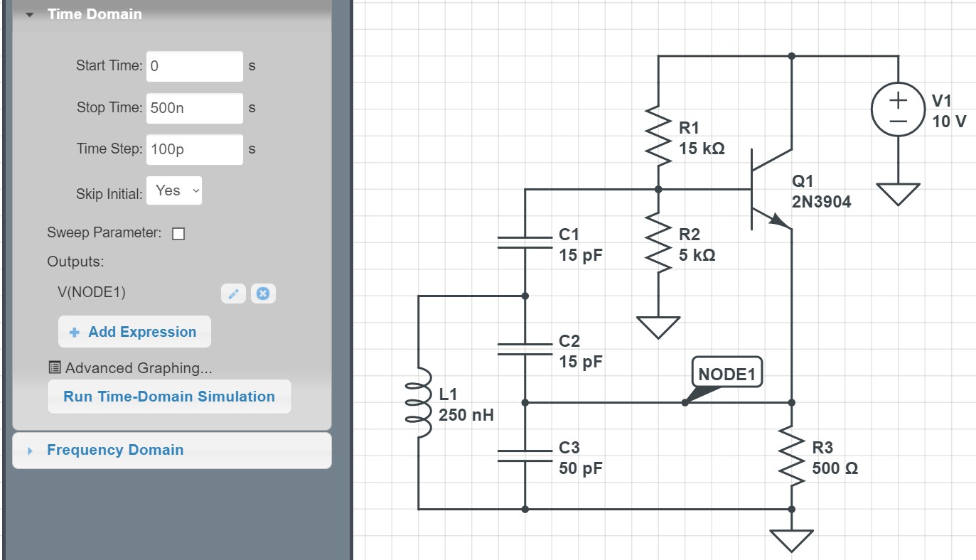Image resolution: width=976 pixels, height=560 pixels.
Task: Click the Time Step input field
Action: coord(195,149)
